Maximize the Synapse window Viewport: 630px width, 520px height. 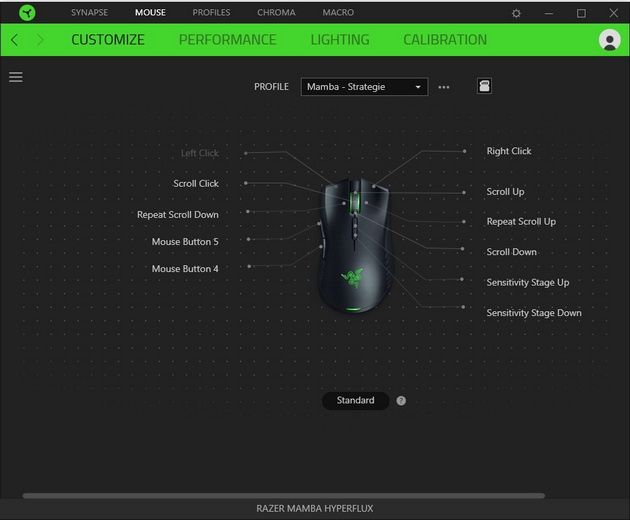point(581,13)
